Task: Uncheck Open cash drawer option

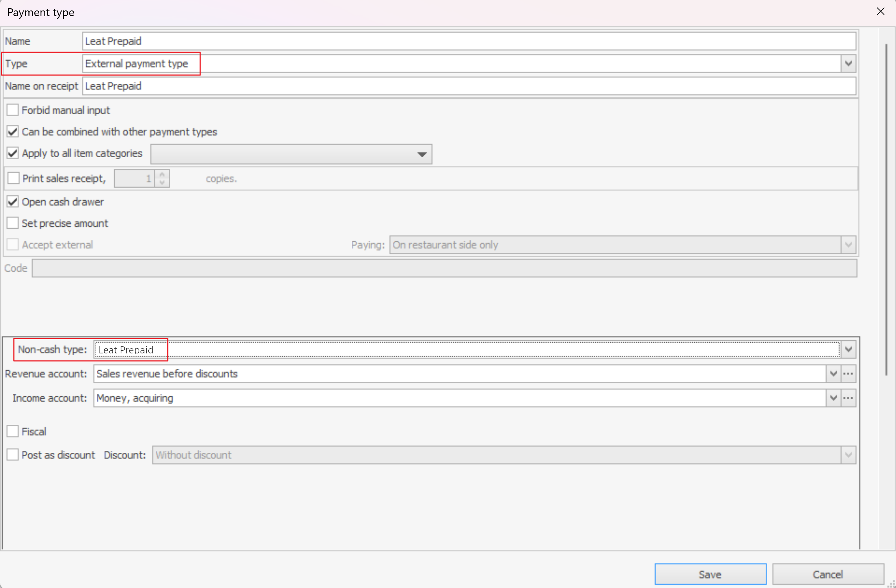Action: coord(13,202)
